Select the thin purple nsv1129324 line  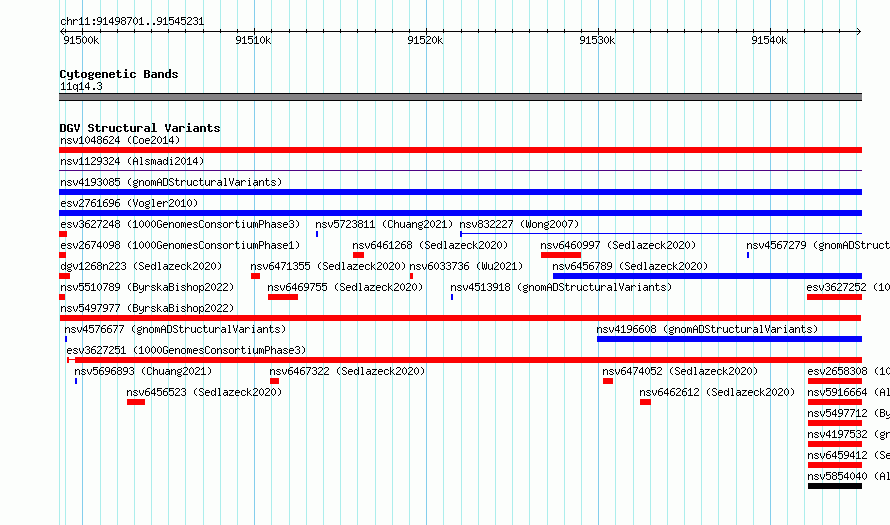tap(460, 170)
